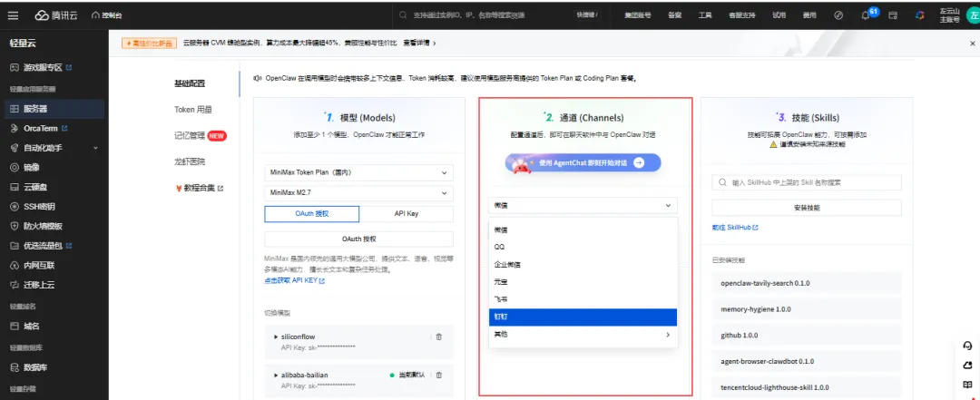The width and height of the screenshot is (980, 400).
Task: Click the 云硬盘 disk icon
Action: click(15, 187)
